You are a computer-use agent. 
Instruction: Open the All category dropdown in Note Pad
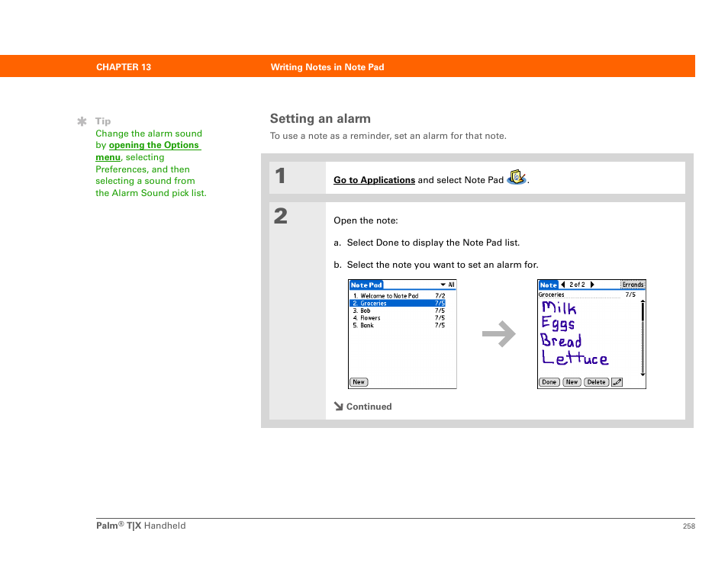(x=448, y=285)
